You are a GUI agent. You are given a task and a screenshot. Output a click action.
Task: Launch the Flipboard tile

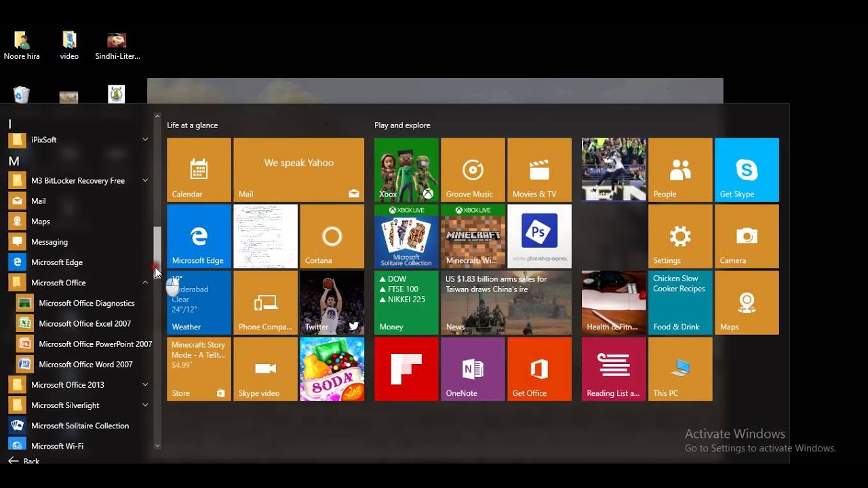click(x=406, y=369)
